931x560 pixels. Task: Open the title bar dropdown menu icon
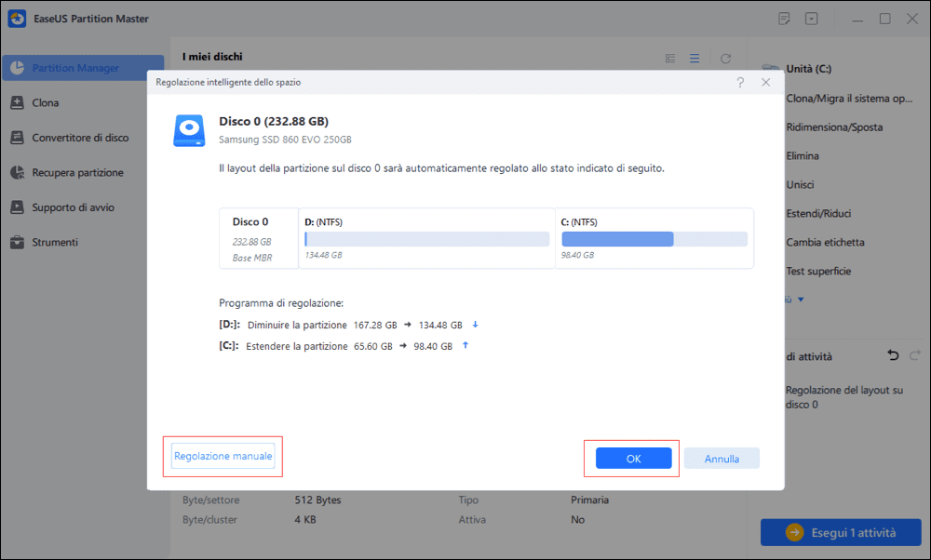coord(811,19)
